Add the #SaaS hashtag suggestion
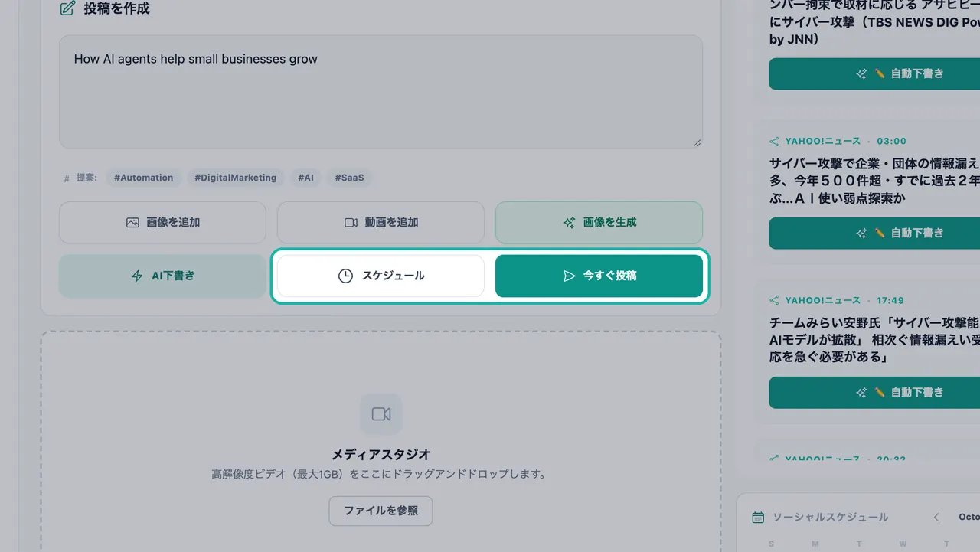Screen dimensions: 980x552 click(349, 178)
